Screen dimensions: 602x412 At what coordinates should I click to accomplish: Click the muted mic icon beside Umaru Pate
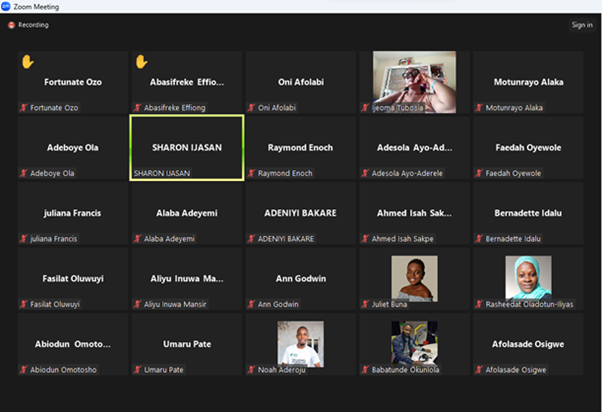[x=138, y=370]
